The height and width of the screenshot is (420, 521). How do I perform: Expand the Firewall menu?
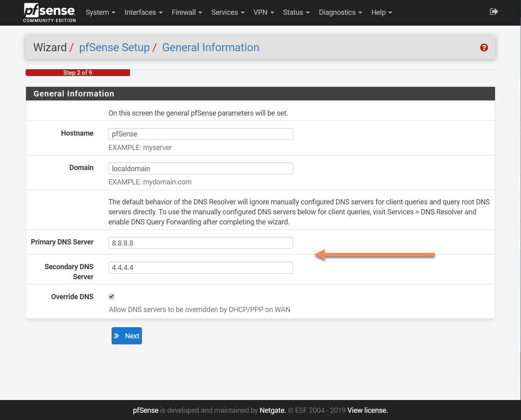click(187, 12)
